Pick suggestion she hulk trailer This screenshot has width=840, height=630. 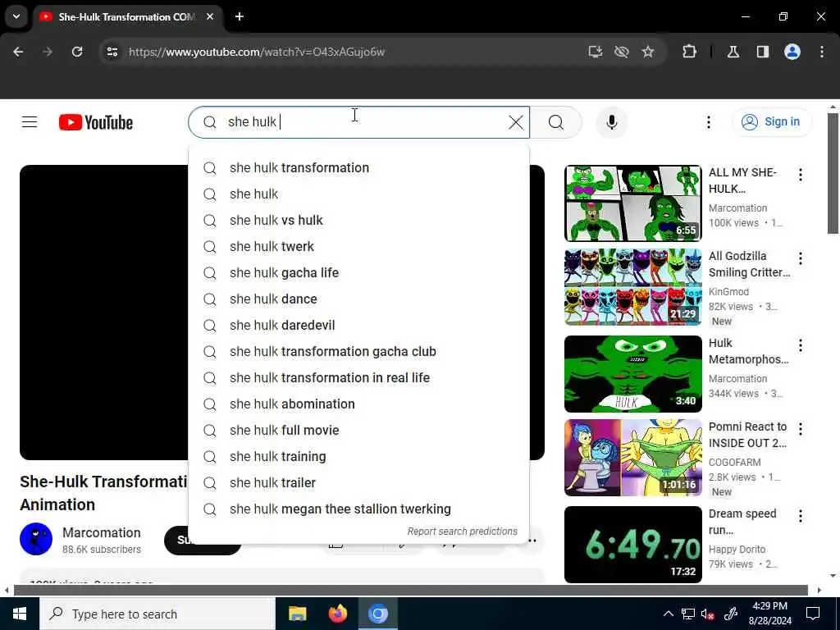[359, 482]
